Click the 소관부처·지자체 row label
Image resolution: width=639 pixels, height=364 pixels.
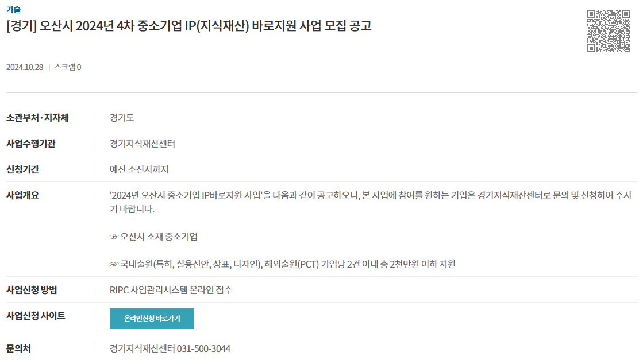[37, 118]
